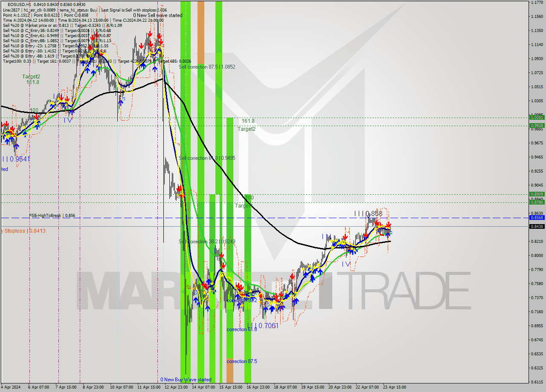
Task: Click the 'FSB-HighToBreak | 0.856' label
Action: tap(52, 216)
